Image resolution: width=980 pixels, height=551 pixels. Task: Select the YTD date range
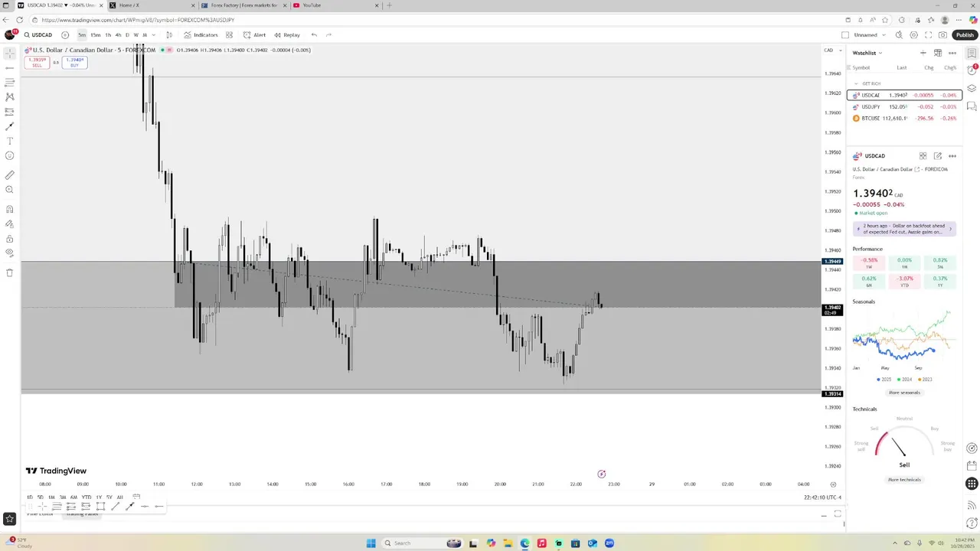87,497
